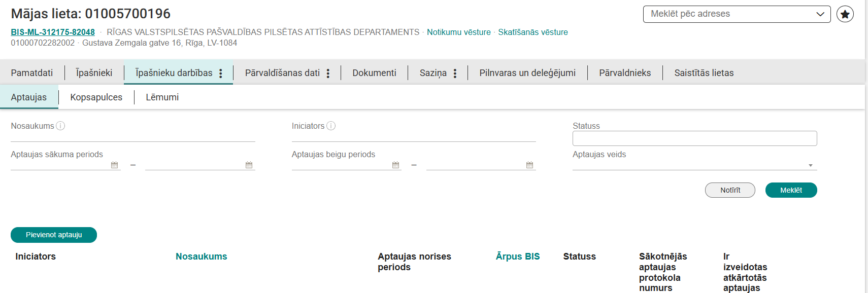Expand the Meklēt pēc adreses dropdown
868x293 pixels.
point(820,14)
